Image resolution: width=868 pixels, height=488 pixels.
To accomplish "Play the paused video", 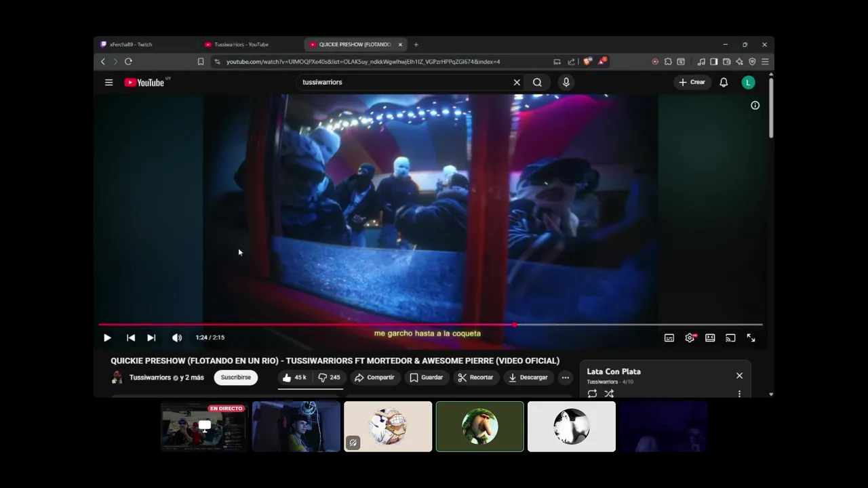I will (x=107, y=338).
